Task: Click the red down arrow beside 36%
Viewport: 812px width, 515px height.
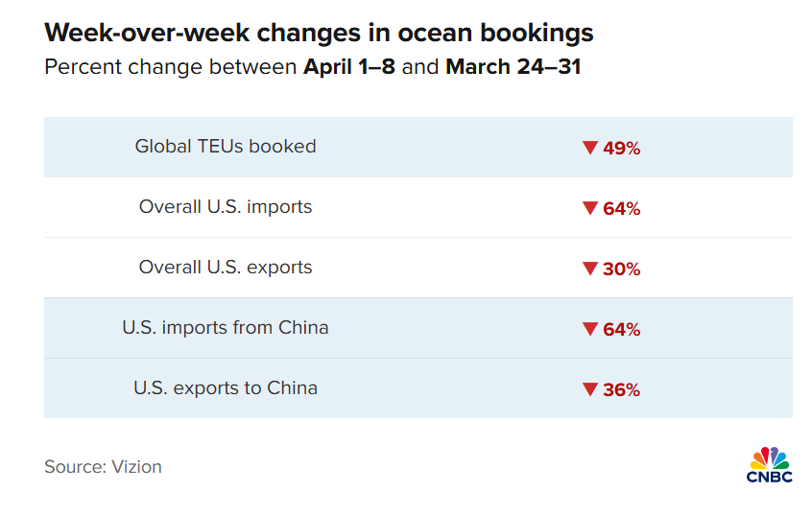Action: point(590,389)
